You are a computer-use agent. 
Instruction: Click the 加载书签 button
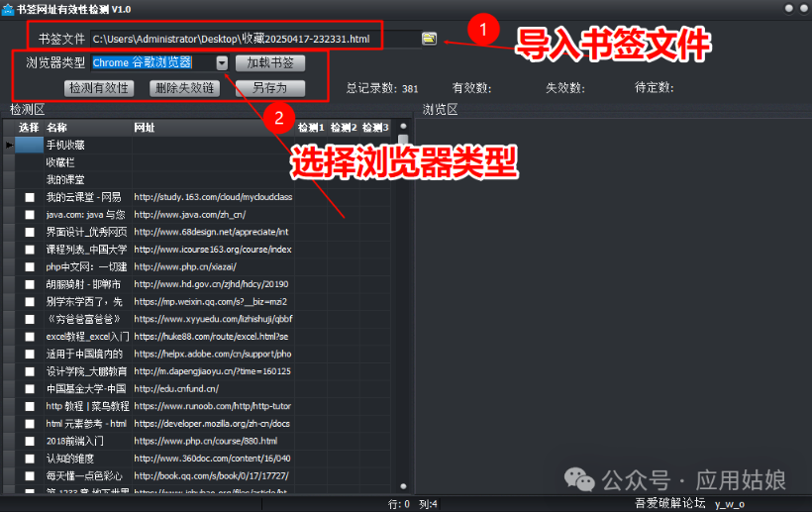[x=269, y=62]
